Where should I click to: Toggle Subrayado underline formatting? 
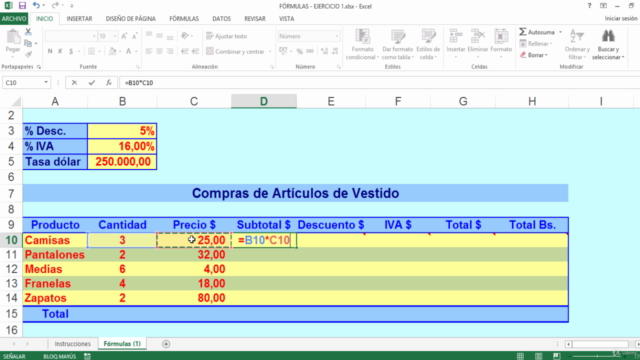pos(71,51)
